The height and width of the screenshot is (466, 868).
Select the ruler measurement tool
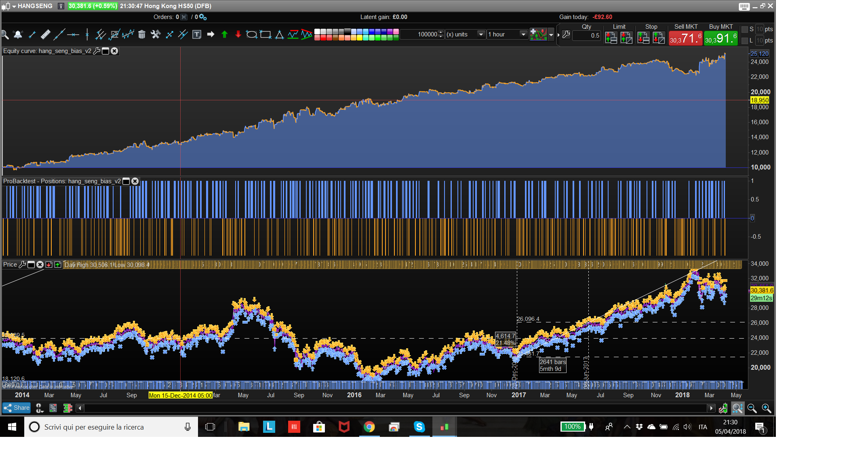point(45,35)
